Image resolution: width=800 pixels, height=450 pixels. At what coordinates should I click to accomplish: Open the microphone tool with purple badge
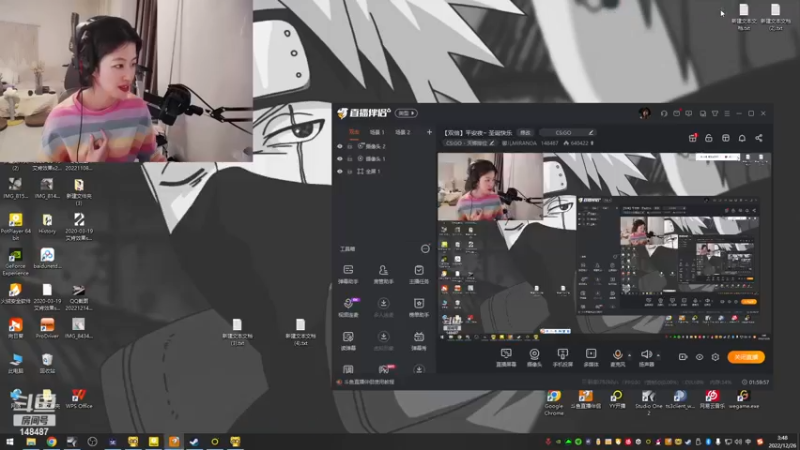pos(348,307)
